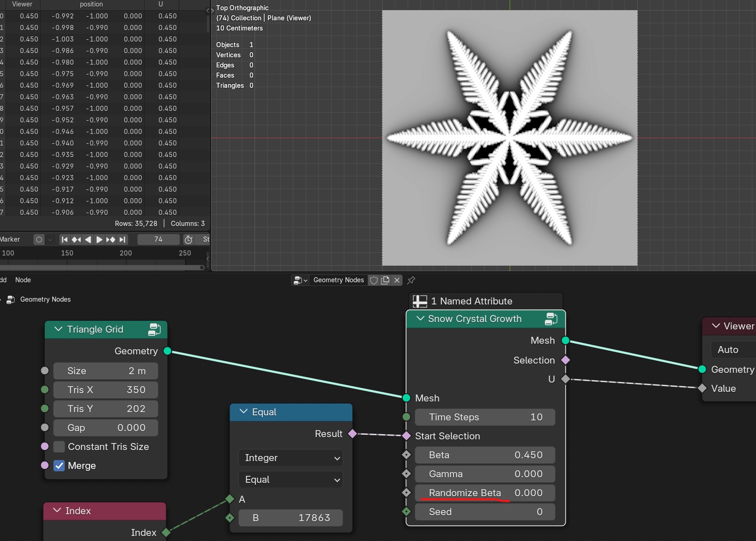
Task: Enable Constant Tris Size checkbox
Action: (59, 447)
